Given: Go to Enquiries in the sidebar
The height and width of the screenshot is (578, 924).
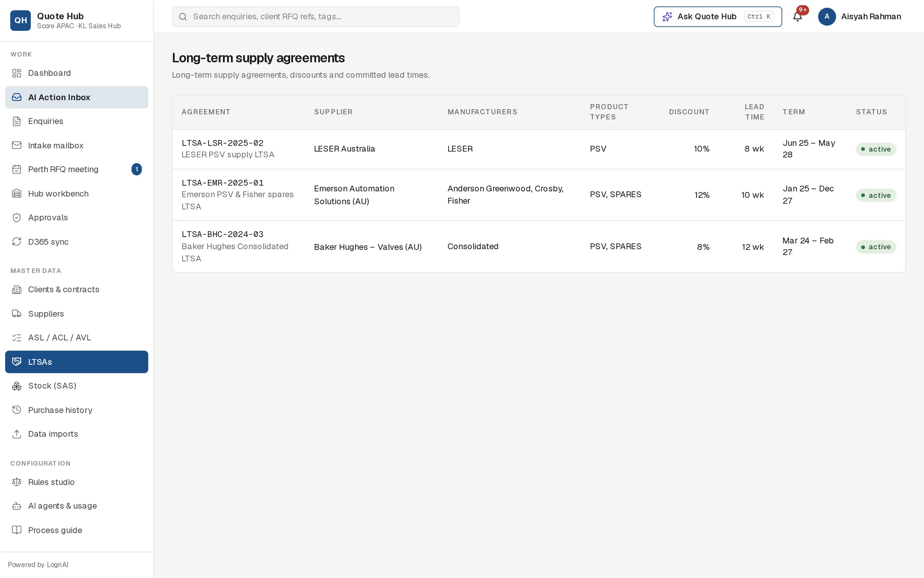Looking at the screenshot, I should coord(77,121).
